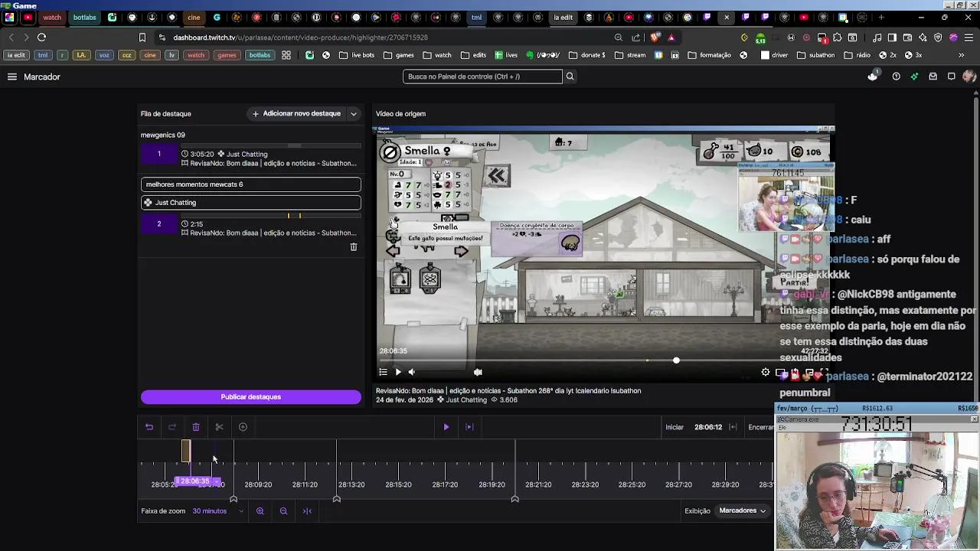Click Adicionar novo destaque button
This screenshot has height=551, width=980.
click(297, 113)
